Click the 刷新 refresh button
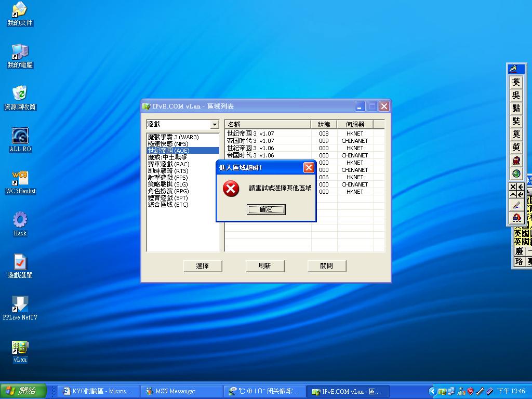 (x=264, y=265)
